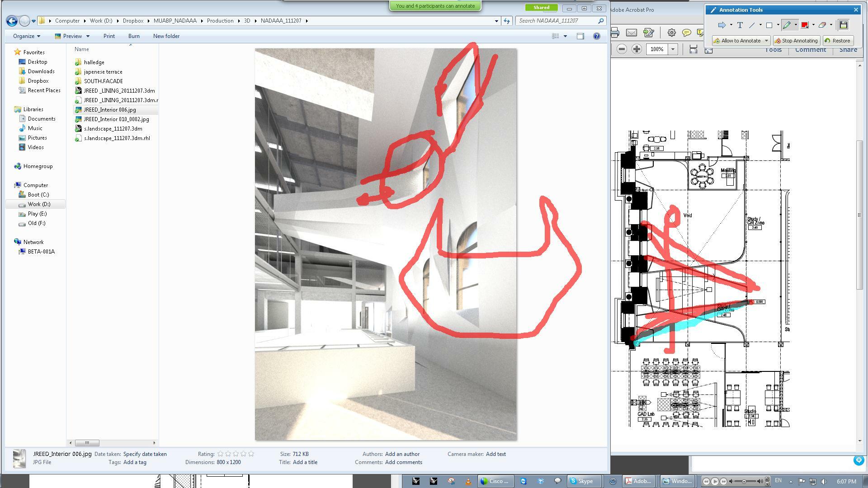This screenshot has width=868, height=488.
Task: Click the Stop Annotating button
Action: coord(797,41)
